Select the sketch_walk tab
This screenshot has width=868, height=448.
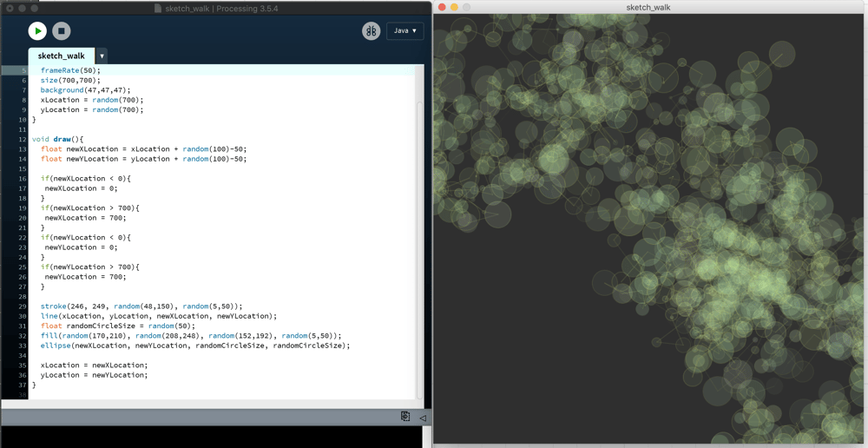[x=62, y=56]
